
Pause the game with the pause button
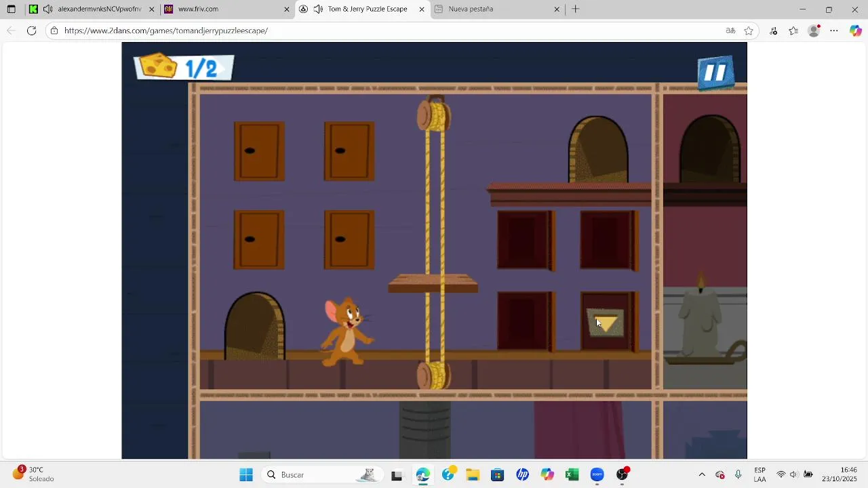tap(715, 73)
